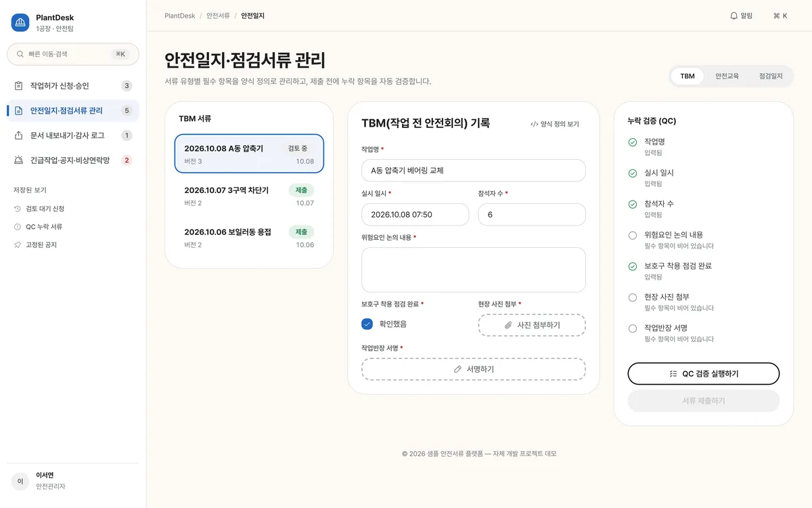Viewport: 812px width, 508px height.
Task: Click the 참석자 수 input field
Action: (x=532, y=215)
